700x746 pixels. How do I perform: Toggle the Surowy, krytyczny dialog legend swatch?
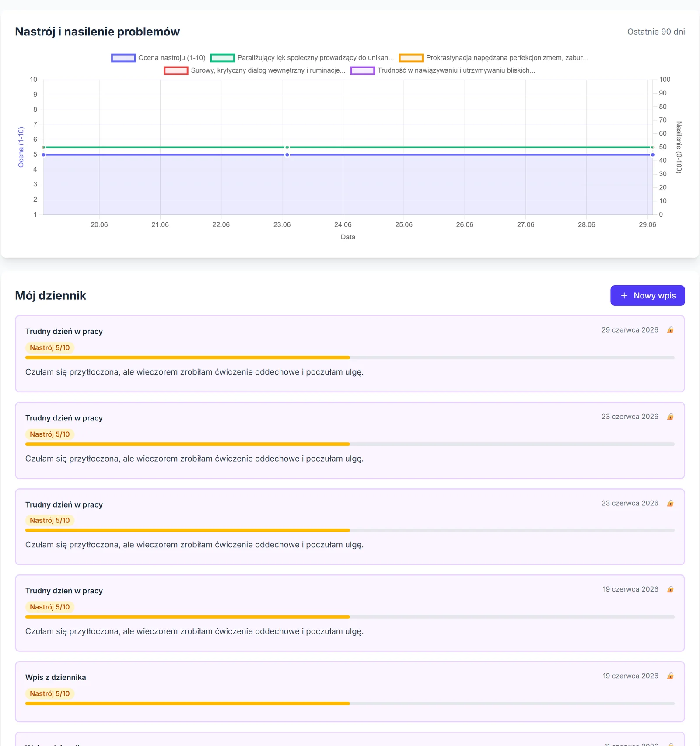tap(176, 70)
